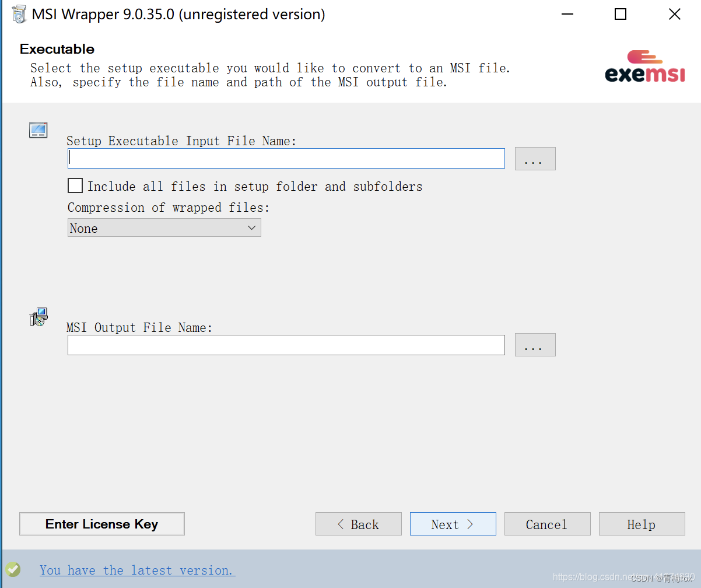Go Back to the previous step
701x588 pixels.
pos(359,524)
